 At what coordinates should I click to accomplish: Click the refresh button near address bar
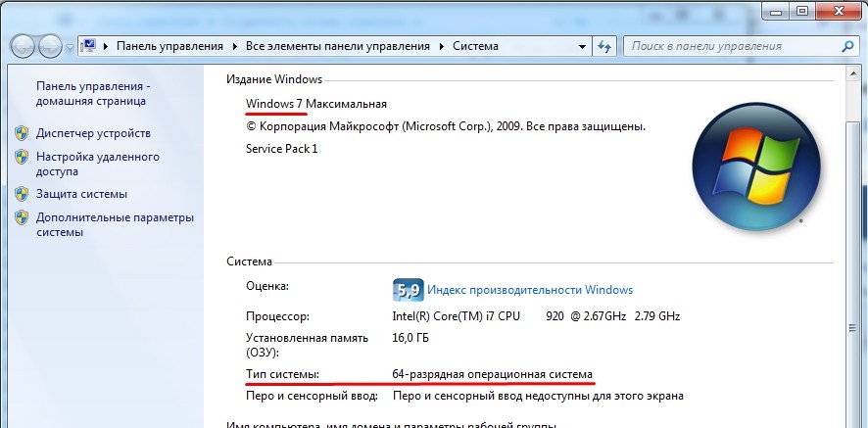[604, 46]
